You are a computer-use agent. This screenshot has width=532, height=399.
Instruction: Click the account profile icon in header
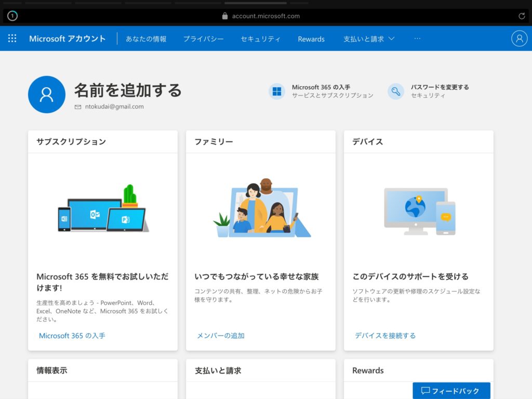click(519, 38)
